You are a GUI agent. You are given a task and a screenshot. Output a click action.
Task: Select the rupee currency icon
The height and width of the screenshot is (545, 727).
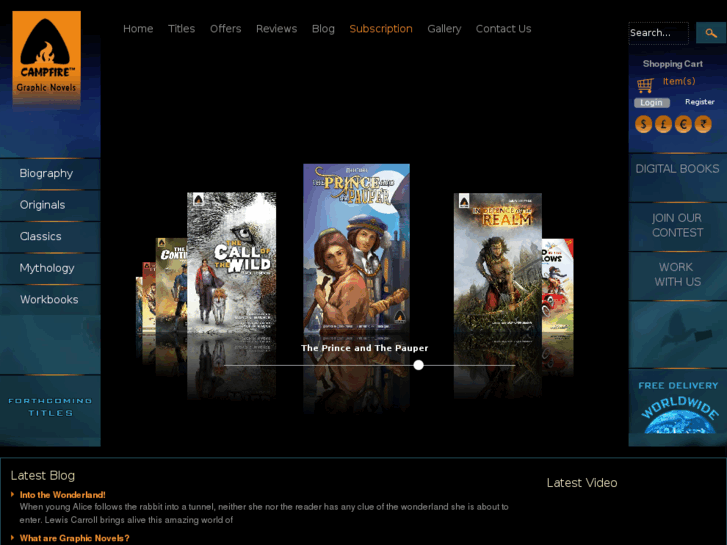(703, 124)
